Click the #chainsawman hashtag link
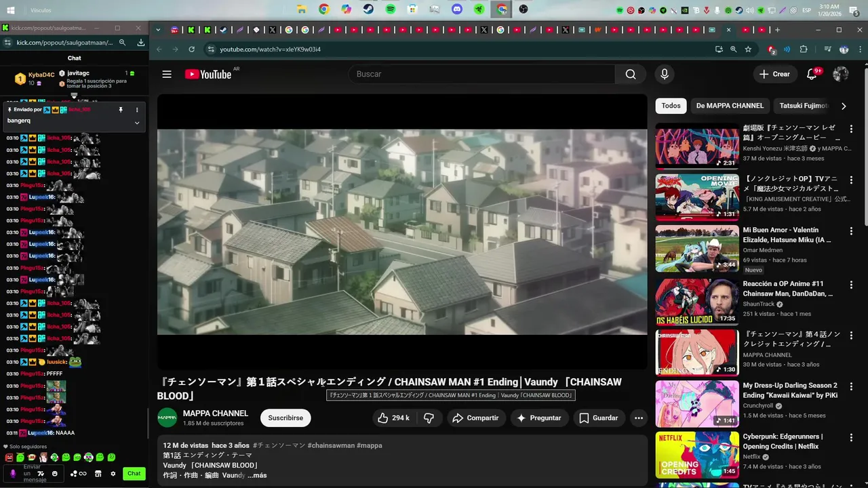The image size is (868, 488). click(331, 445)
